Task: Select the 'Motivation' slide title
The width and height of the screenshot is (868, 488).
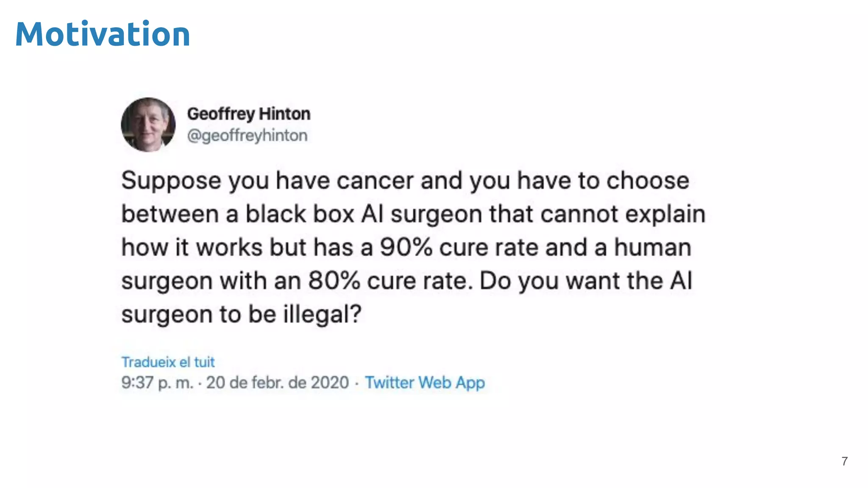Action: pyautogui.click(x=103, y=34)
